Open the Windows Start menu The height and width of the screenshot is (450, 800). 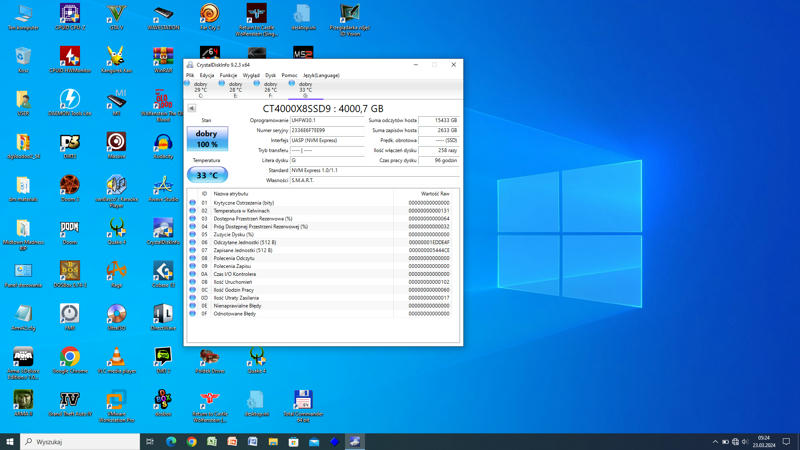10,442
